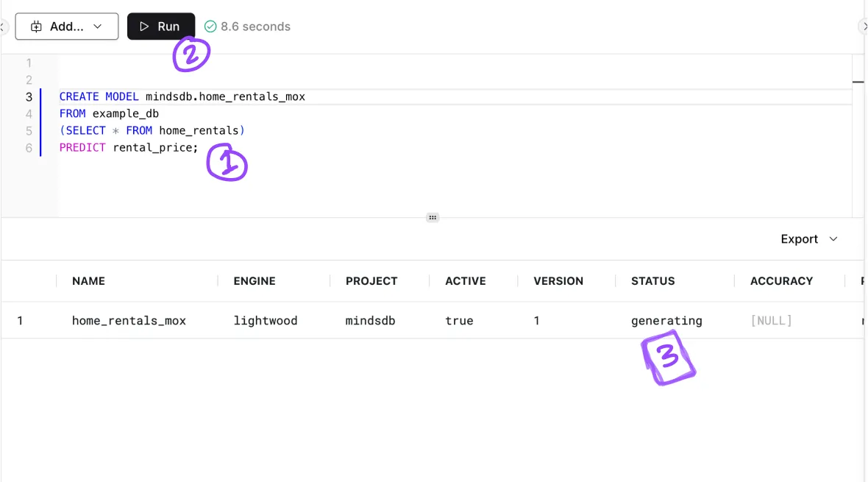The width and height of the screenshot is (868, 482).
Task: Sort by the NAME column header
Action: pyautogui.click(x=88, y=281)
